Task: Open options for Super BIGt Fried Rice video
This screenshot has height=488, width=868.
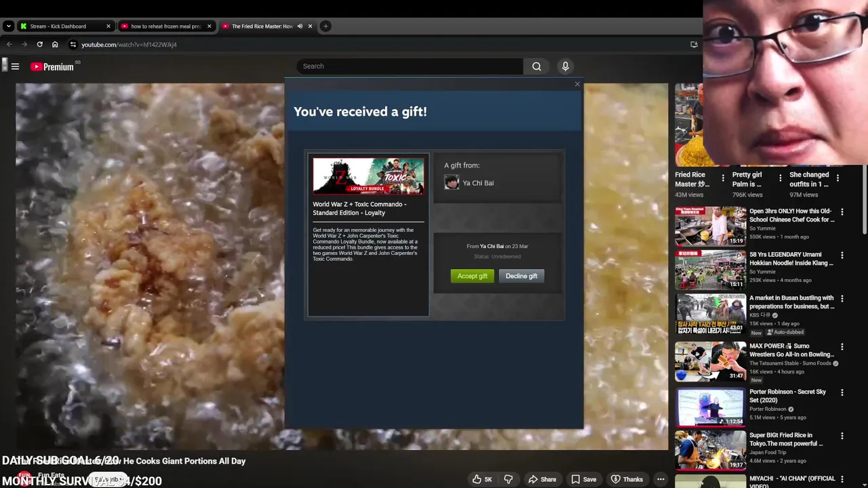Action: click(842, 436)
